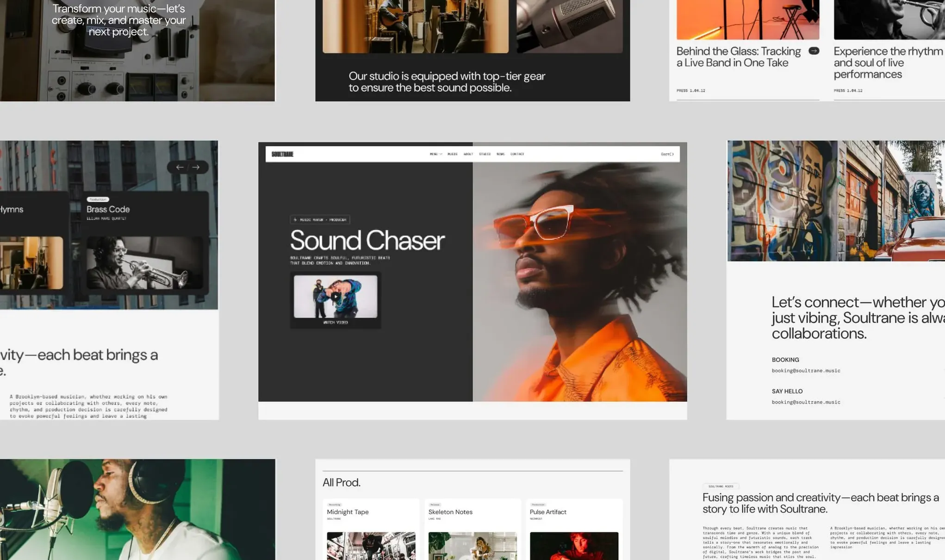Open the Pulse Artifact production card
The image size is (945, 560).
coord(574,529)
